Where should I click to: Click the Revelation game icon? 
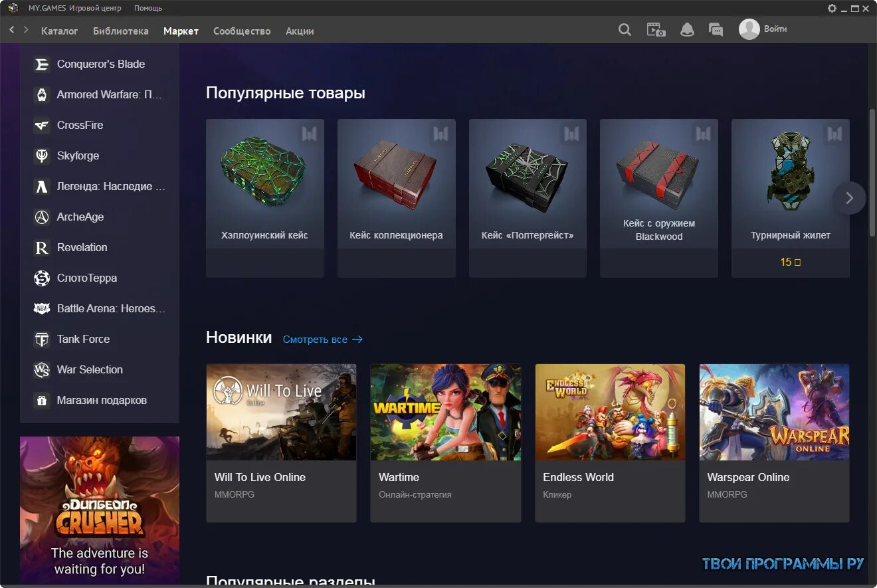pos(42,248)
